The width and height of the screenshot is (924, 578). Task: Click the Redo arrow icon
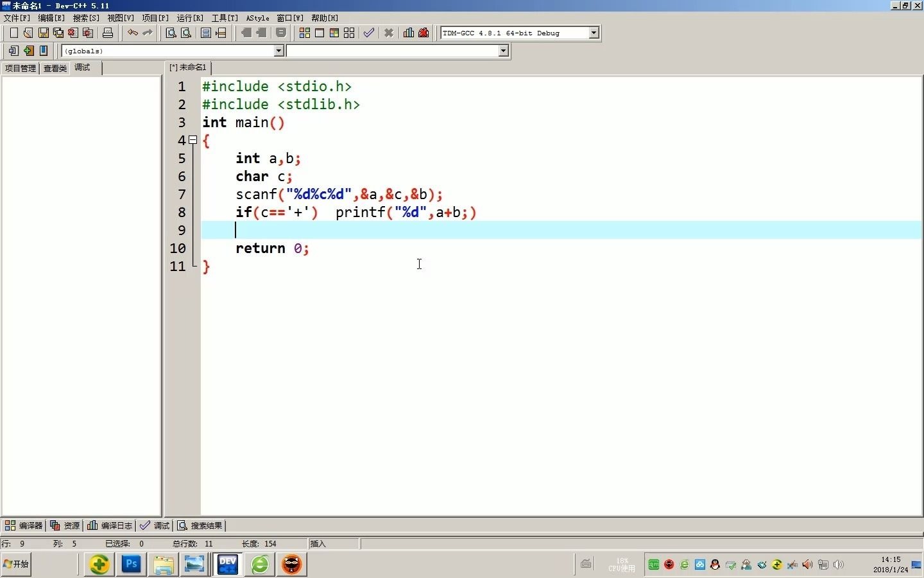pos(148,33)
